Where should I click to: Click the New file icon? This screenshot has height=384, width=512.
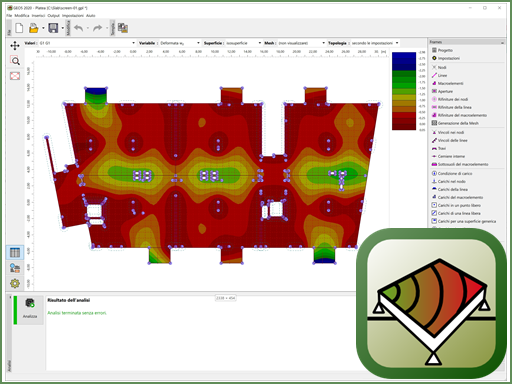pyautogui.click(x=19, y=28)
